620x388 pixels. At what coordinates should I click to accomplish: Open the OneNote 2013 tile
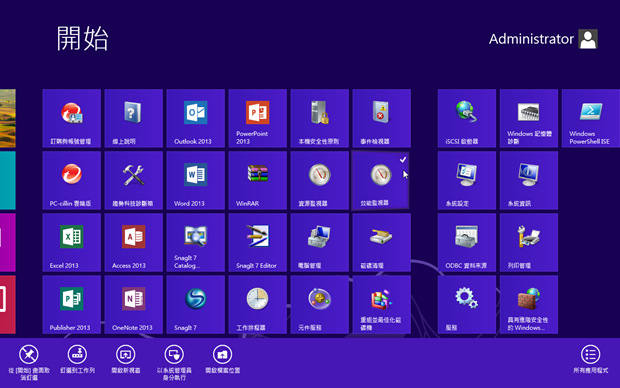pyautogui.click(x=134, y=305)
